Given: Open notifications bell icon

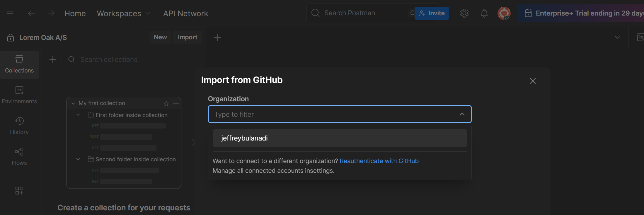Looking at the screenshot, I should pyautogui.click(x=484, y=13).
